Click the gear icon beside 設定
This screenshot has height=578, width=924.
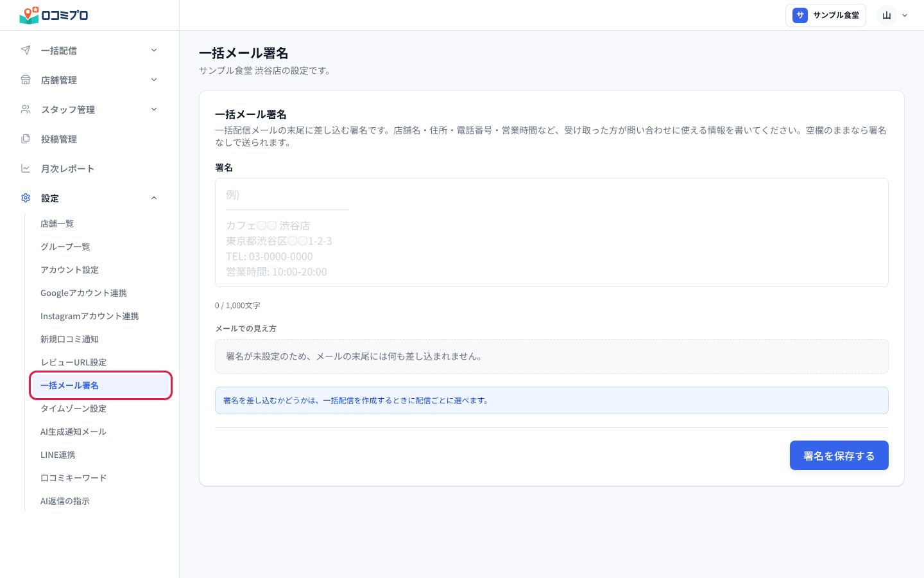[x=26, y=198]
